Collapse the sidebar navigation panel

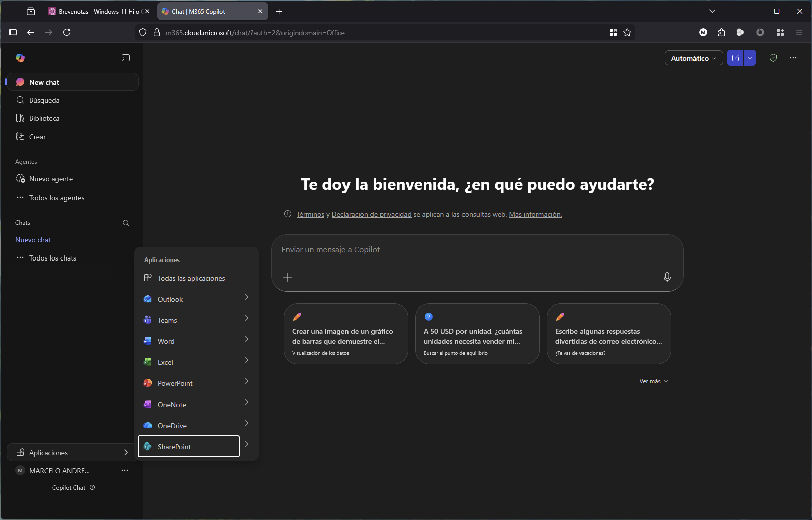pos(126,58)
